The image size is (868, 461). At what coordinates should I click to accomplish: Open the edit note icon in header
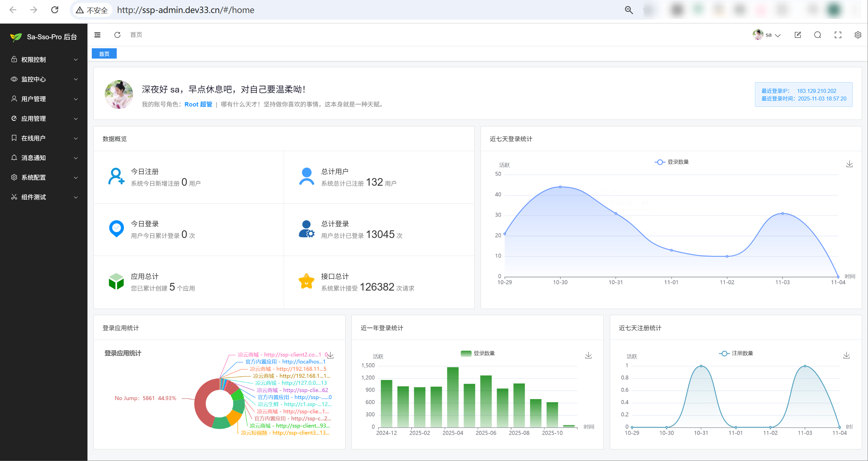tap(797, 35)
